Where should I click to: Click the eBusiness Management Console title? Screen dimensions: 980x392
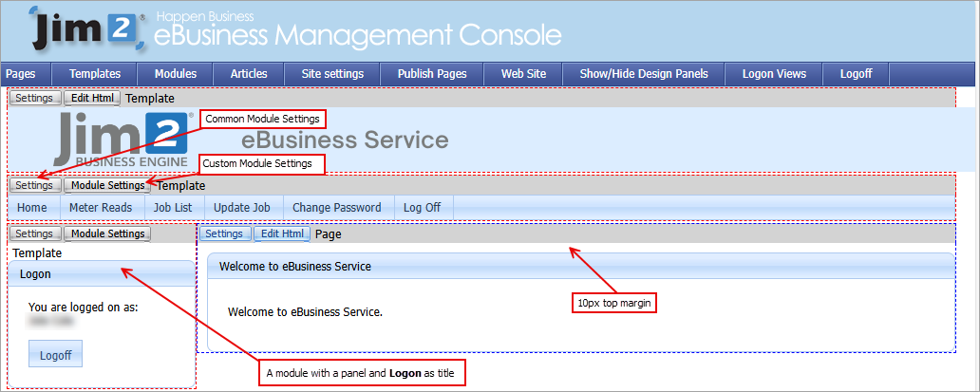coord(357,35)
